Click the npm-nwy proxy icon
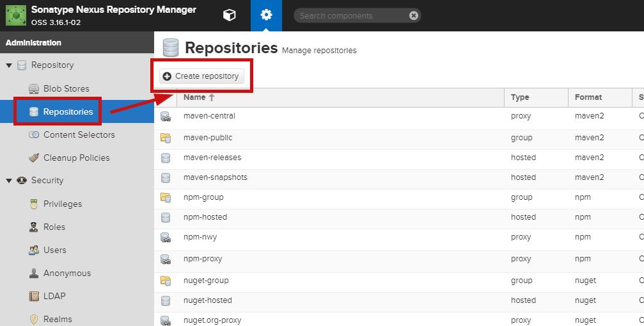The height and width of the screenshot is (326, 644). tap(166, 238)
